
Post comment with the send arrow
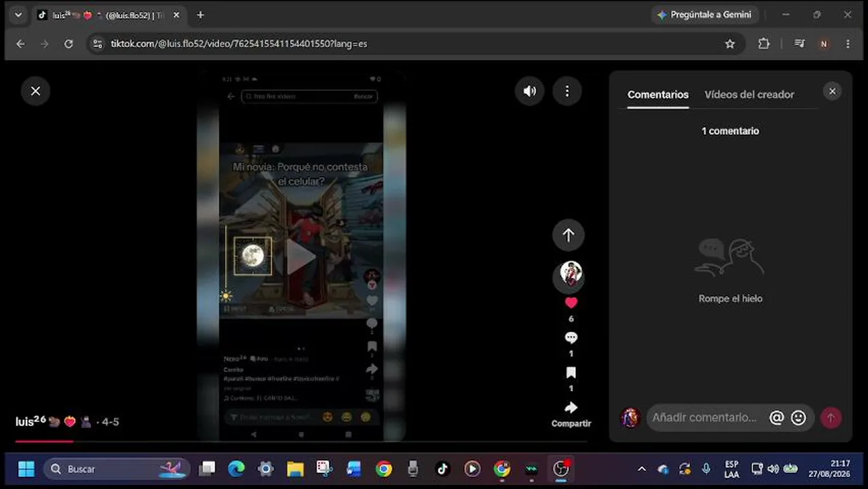[831, 418]
